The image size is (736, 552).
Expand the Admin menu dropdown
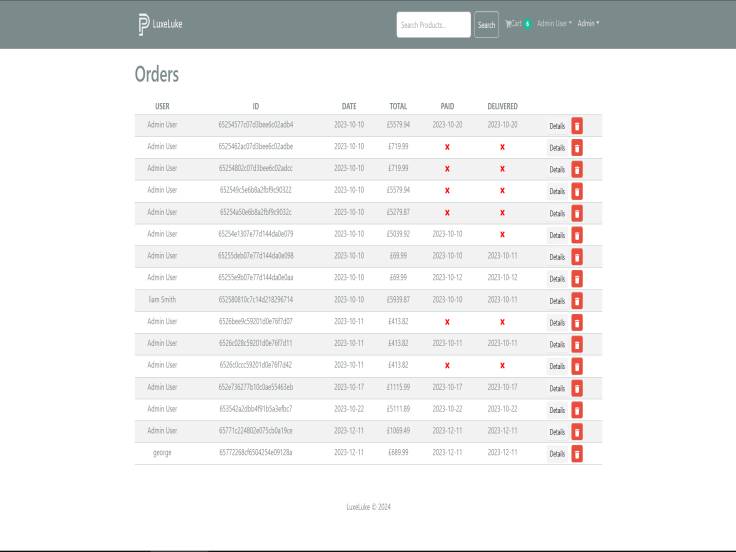click(588, 23)
